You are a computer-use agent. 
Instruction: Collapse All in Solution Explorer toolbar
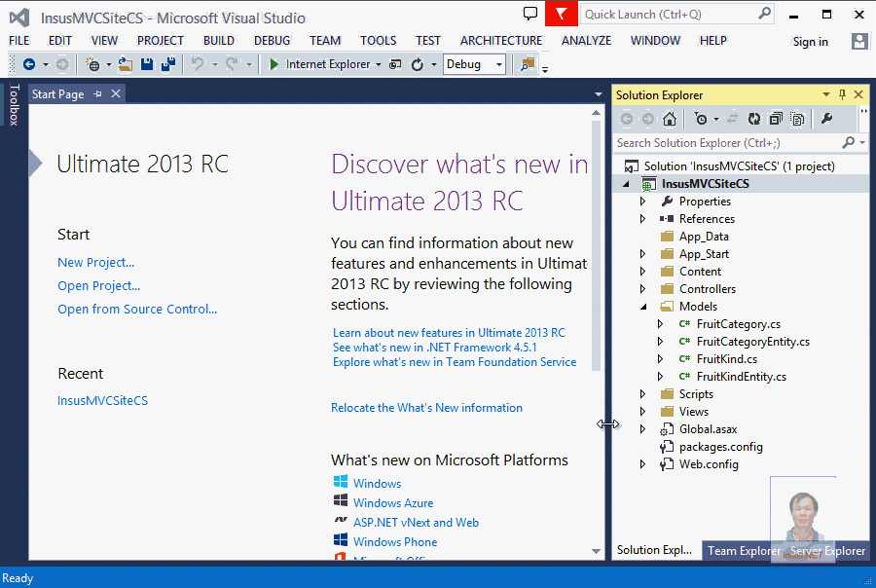(776, 119)
